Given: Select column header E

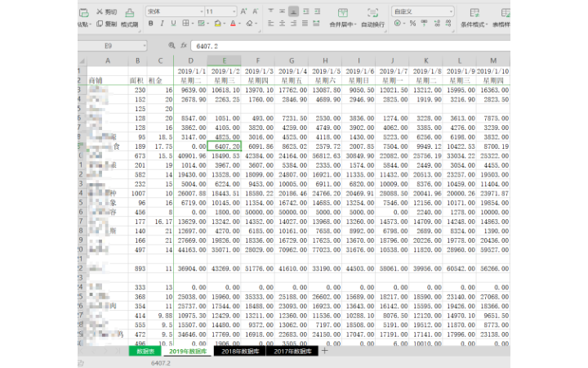Looking at the screenshot, I should click(225, 61).
